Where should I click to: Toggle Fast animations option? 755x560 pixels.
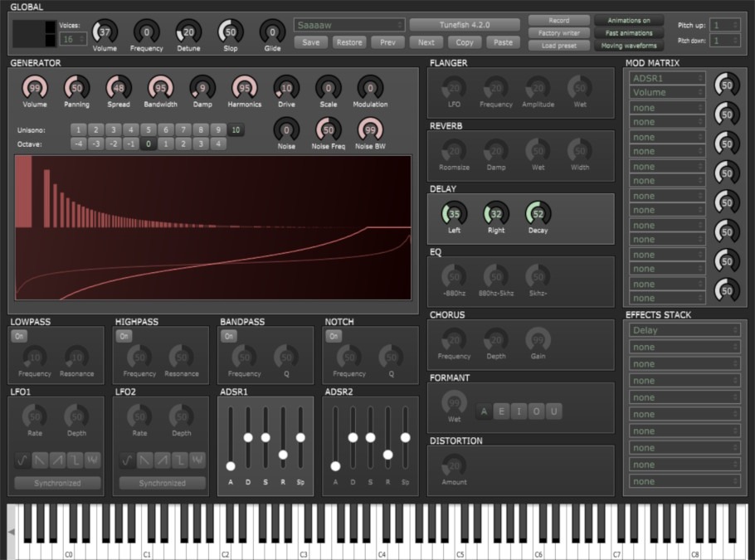628,32
